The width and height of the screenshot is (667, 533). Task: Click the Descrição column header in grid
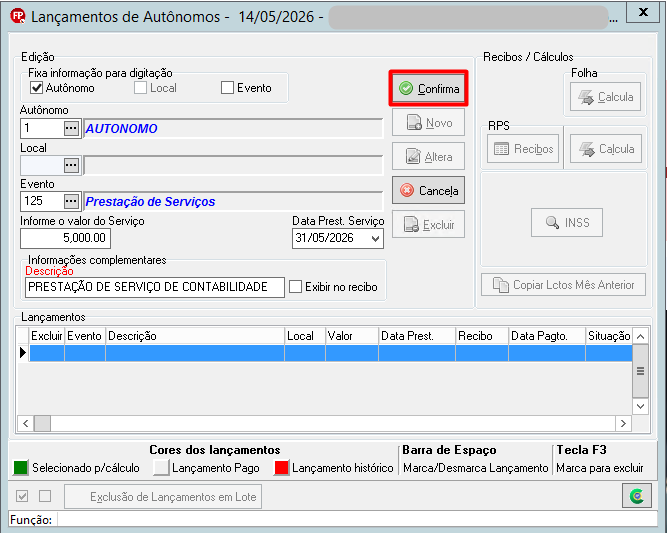(195, 336)
